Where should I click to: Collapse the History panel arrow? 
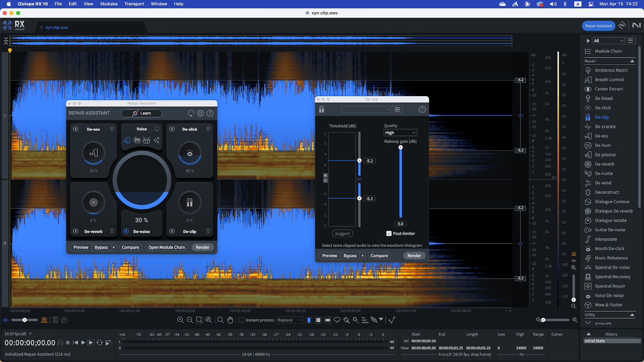pos(588,334)
